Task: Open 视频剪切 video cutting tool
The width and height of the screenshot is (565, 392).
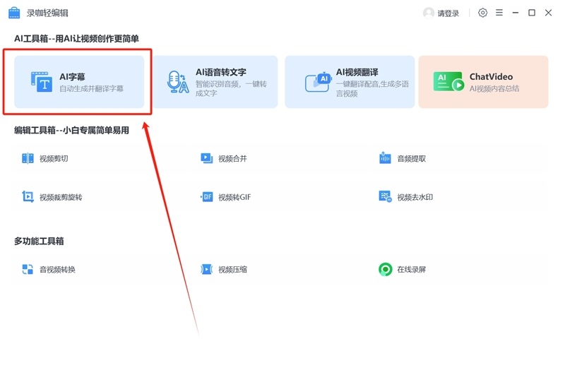Action: click(54, 158)
